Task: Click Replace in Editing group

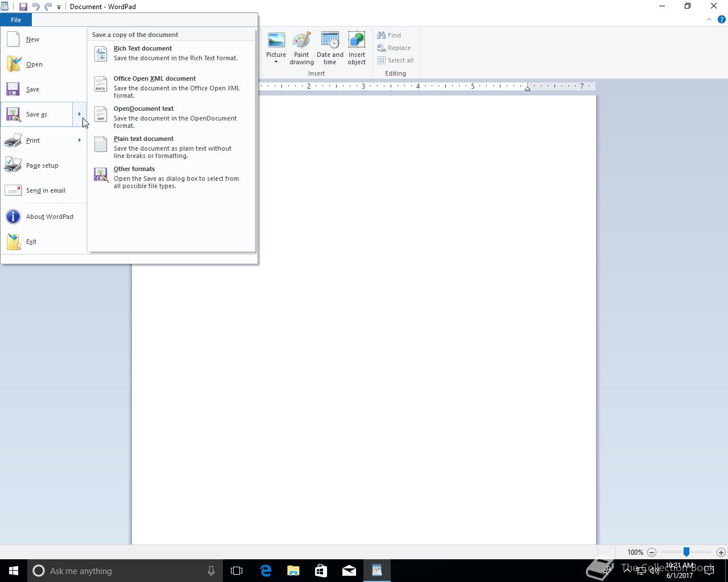Action: (394, 48)
